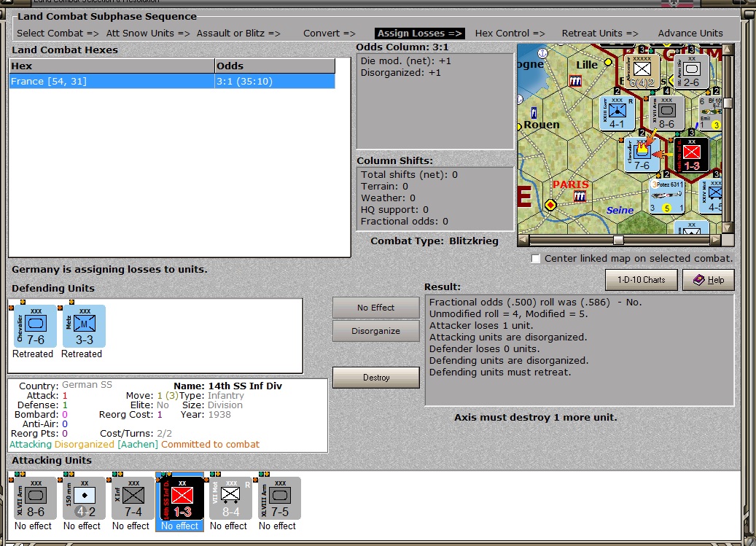
Task: Click the 3:1 (35:10) odds cell
Action: pyautogui.click(x=275, y=82)
